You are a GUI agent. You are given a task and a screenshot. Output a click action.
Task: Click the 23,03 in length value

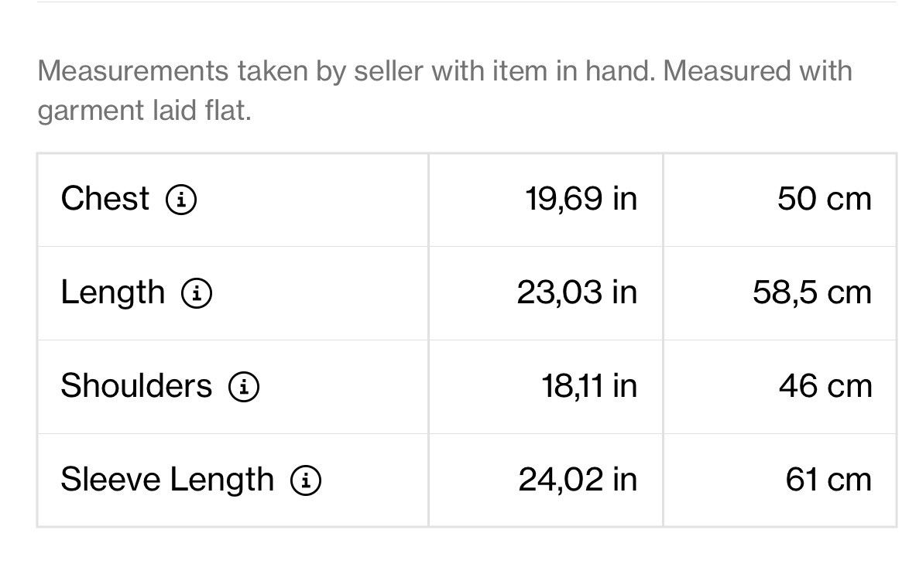coord(577,292)
